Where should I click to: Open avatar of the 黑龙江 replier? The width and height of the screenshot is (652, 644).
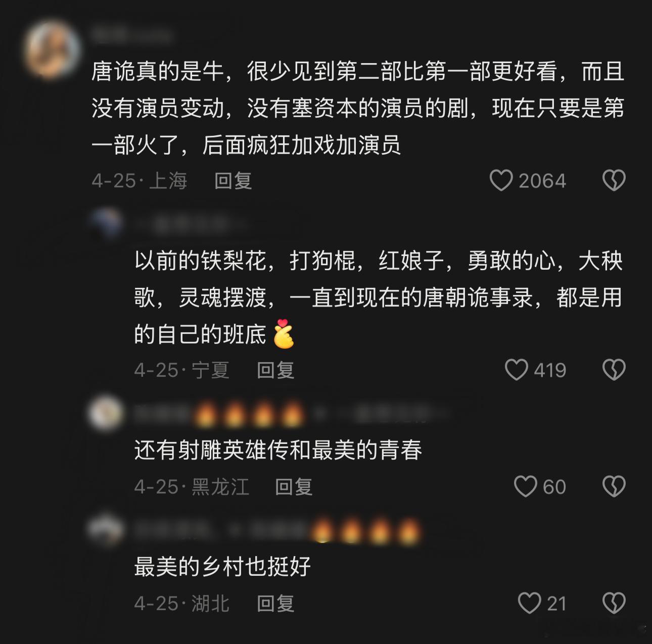pyautogui.click(x=106, y=414)
